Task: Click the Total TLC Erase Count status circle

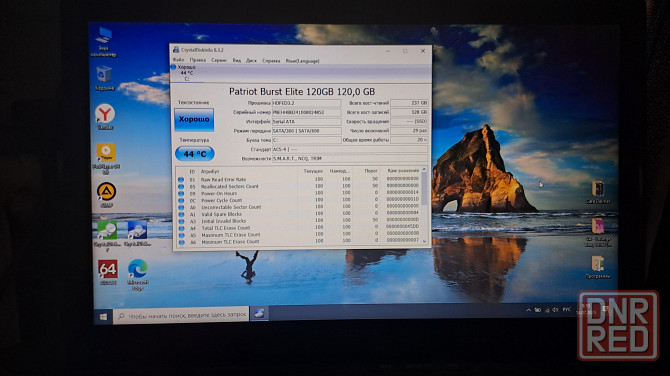Action: click(x=181, y=228)
